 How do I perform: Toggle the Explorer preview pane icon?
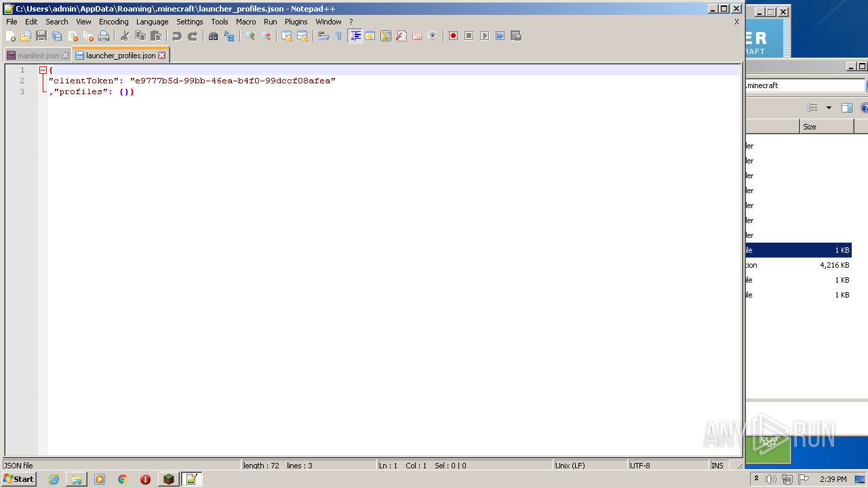pyautogui.click(x=847, y=108)
